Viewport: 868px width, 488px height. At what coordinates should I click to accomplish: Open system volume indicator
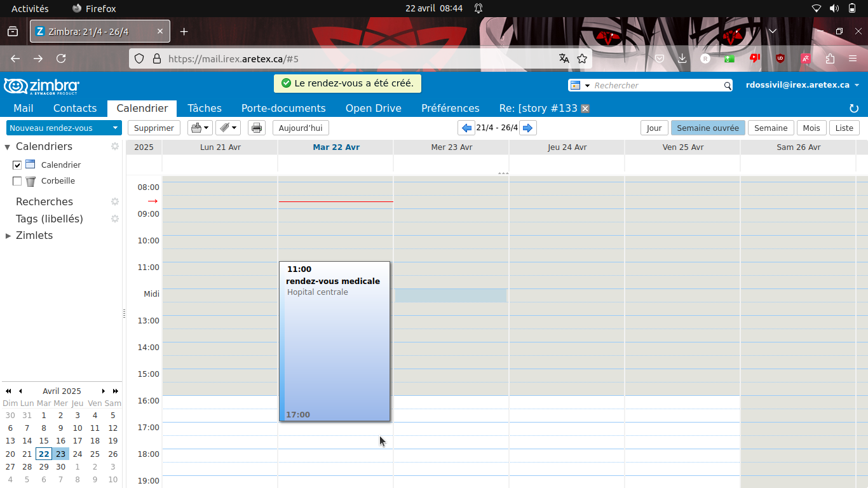[834, 8]
